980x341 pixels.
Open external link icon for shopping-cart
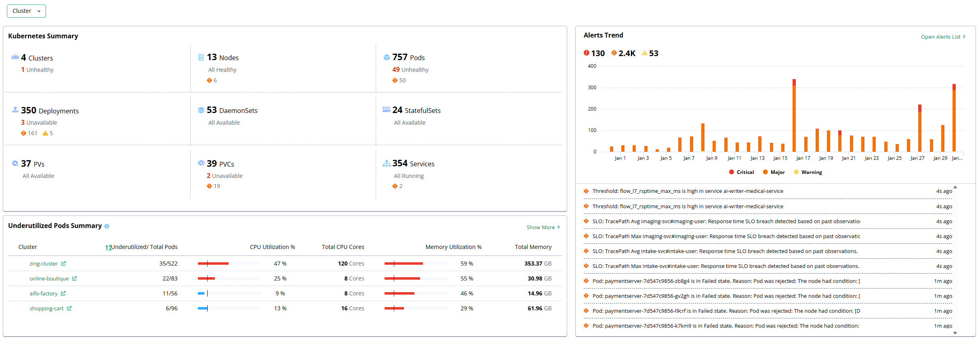69,309
